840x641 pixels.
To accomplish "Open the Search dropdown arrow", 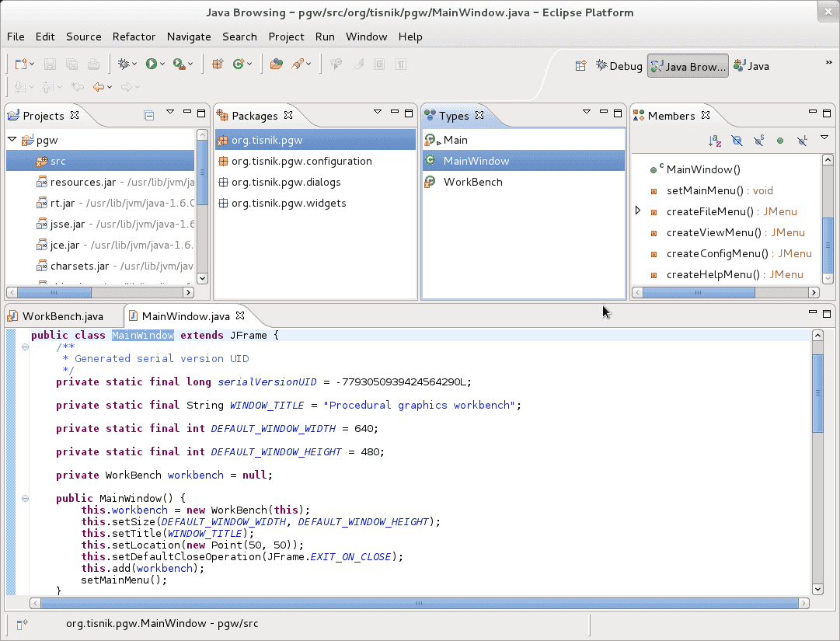I will [x=308, y=64].
